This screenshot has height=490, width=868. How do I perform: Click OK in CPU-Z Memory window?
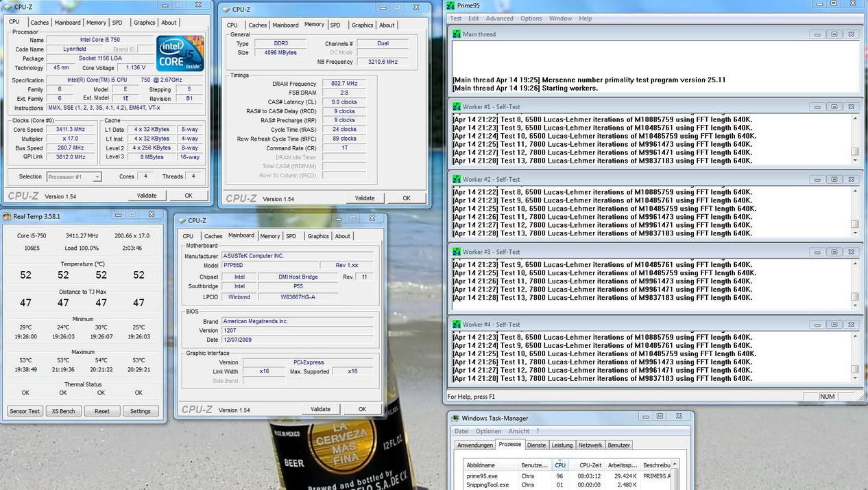[x=406, y=198]
